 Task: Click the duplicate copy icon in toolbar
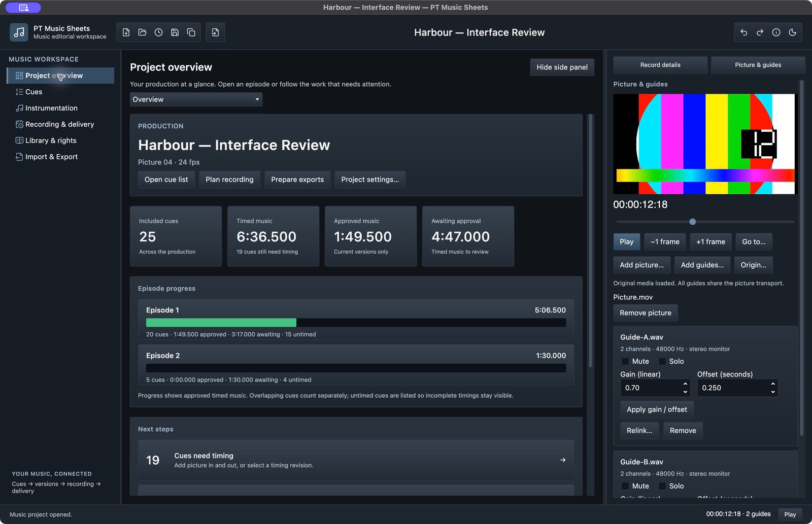click(x=191, y=32)
